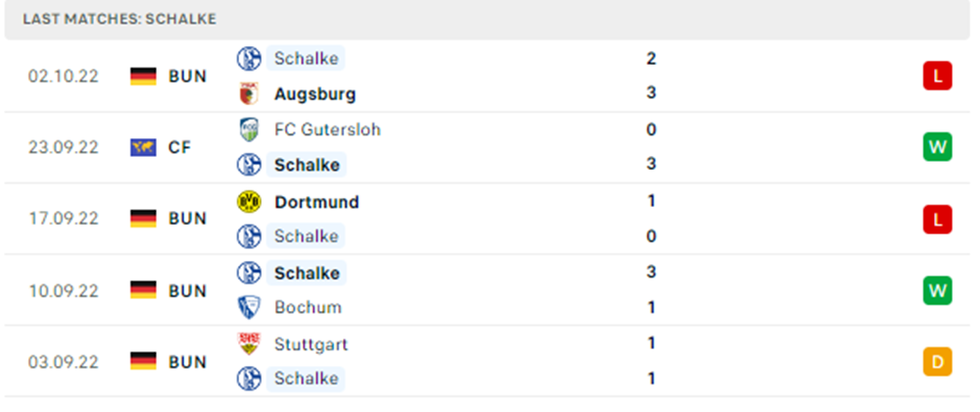Viewport: 980px width, 412px height.
Task: Open the Dortmund team link
Action: (317, 202)
